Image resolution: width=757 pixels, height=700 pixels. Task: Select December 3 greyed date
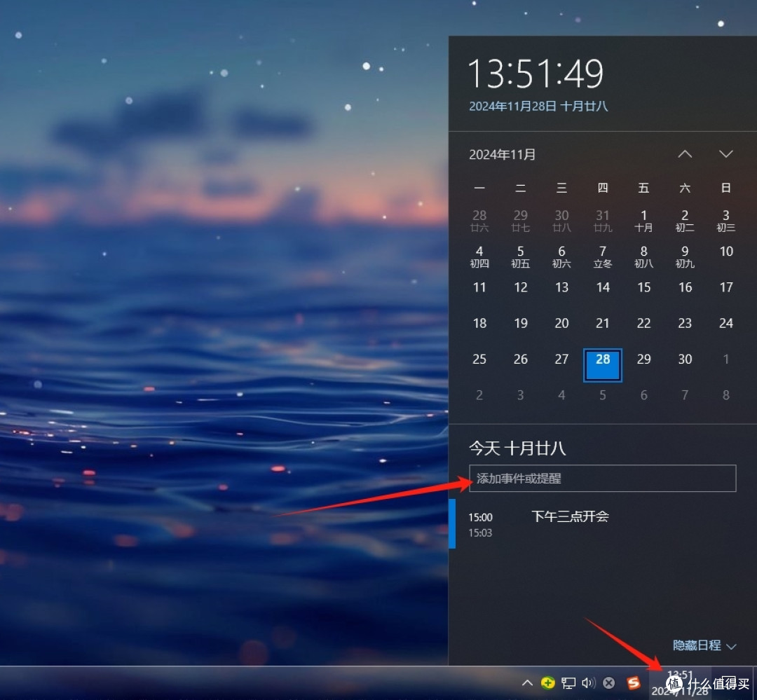(520, 395)
